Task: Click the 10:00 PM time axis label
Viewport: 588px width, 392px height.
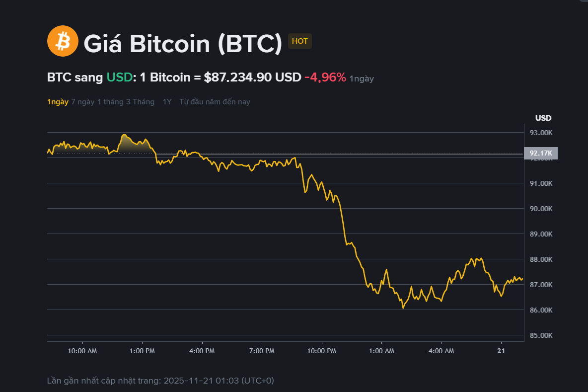Action: click(322, 351)
